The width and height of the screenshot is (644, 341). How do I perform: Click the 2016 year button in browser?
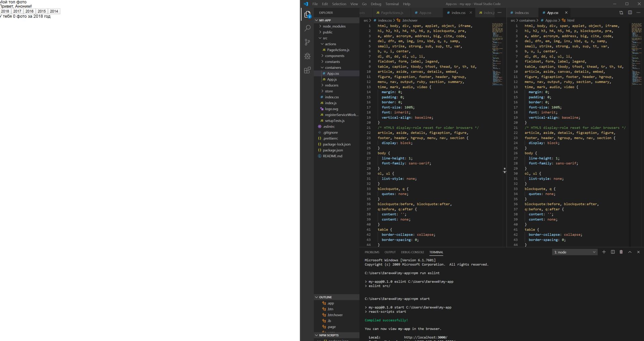pyautogui.click(x=30, y=11)
